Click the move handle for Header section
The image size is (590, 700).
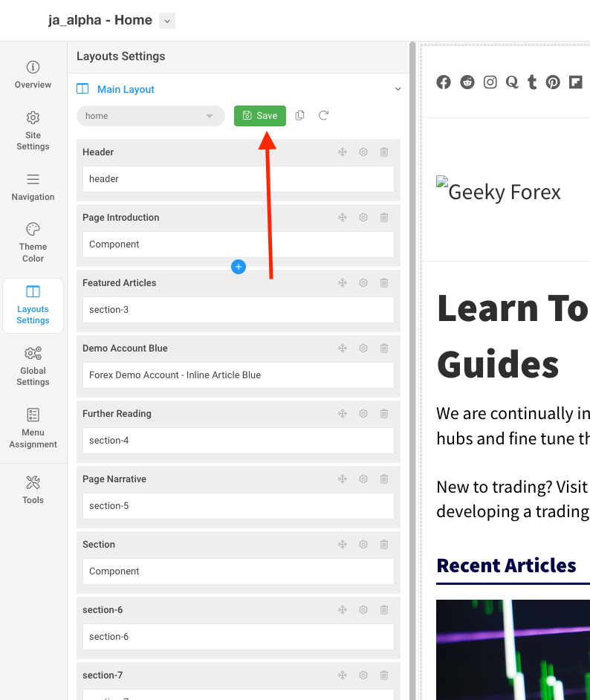point(343,152)
